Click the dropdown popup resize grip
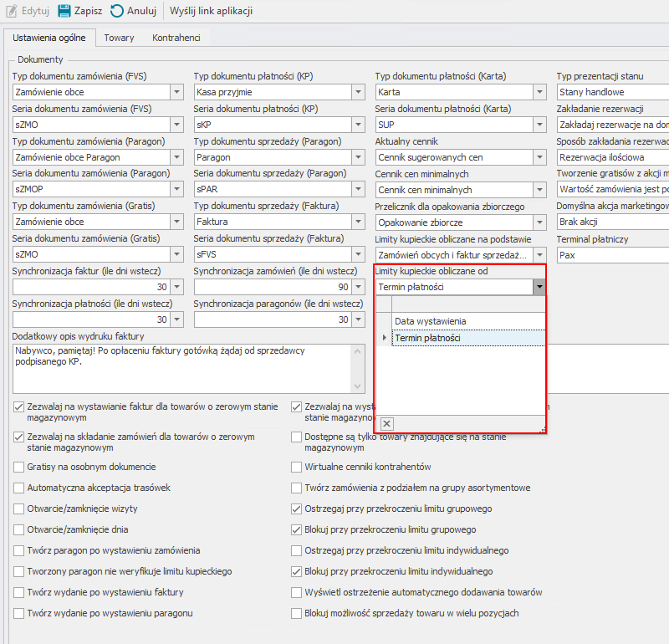Screen dimensions: 669x644 tap(542, 429)
